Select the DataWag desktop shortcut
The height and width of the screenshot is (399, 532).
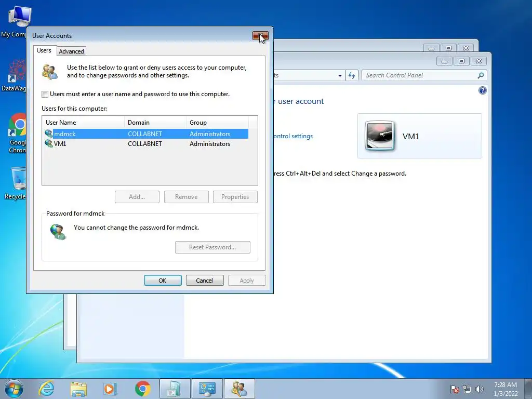click(14, 75)
